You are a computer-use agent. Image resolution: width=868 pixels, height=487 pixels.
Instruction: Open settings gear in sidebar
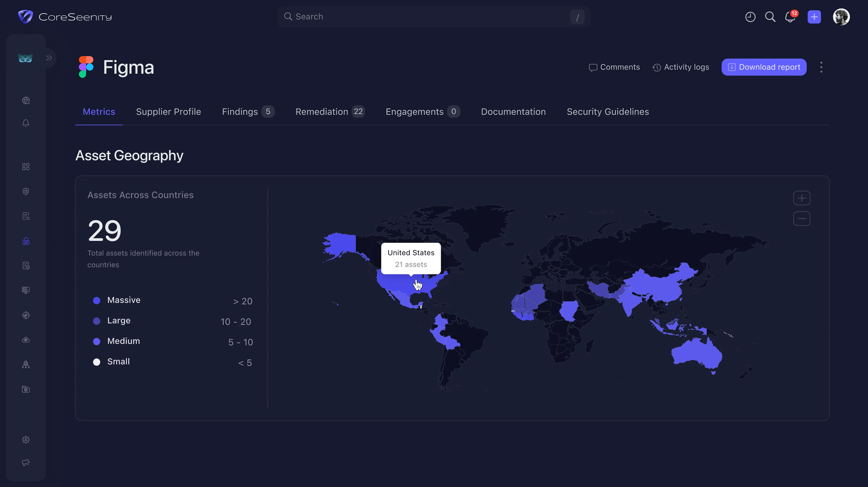point(26,440)
